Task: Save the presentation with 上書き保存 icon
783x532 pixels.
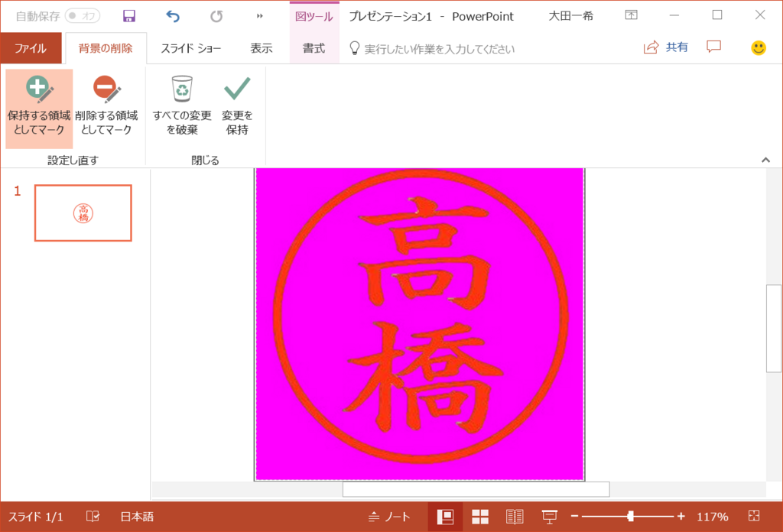Action: point(128,15)
